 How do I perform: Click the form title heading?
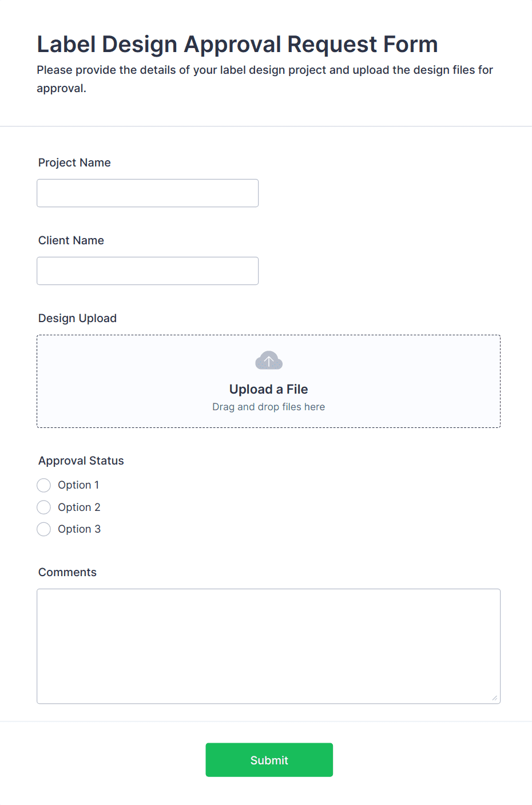click(x=237, y=43)
